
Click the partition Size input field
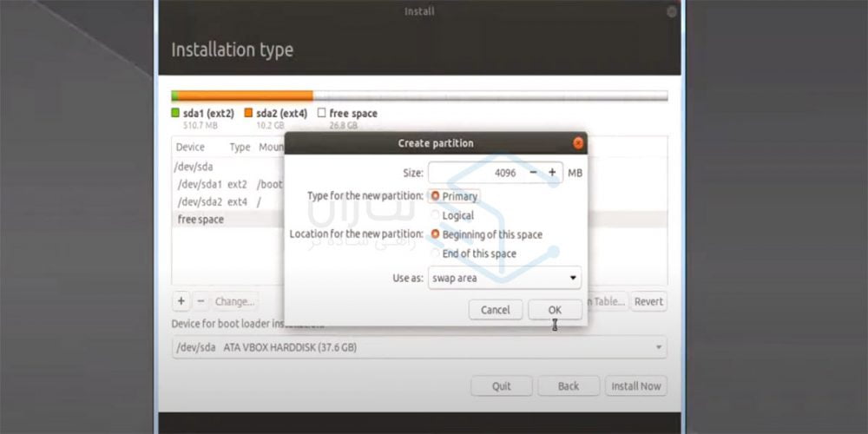point(475,173)
